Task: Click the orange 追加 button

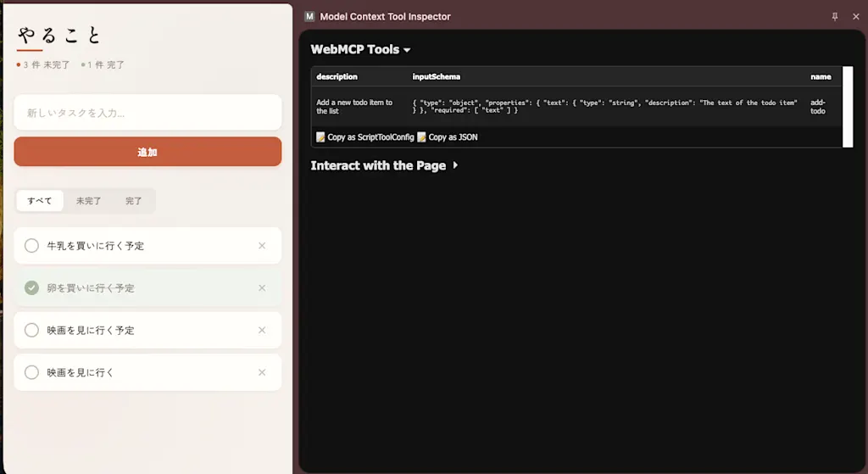Action: tap(147, 152)
